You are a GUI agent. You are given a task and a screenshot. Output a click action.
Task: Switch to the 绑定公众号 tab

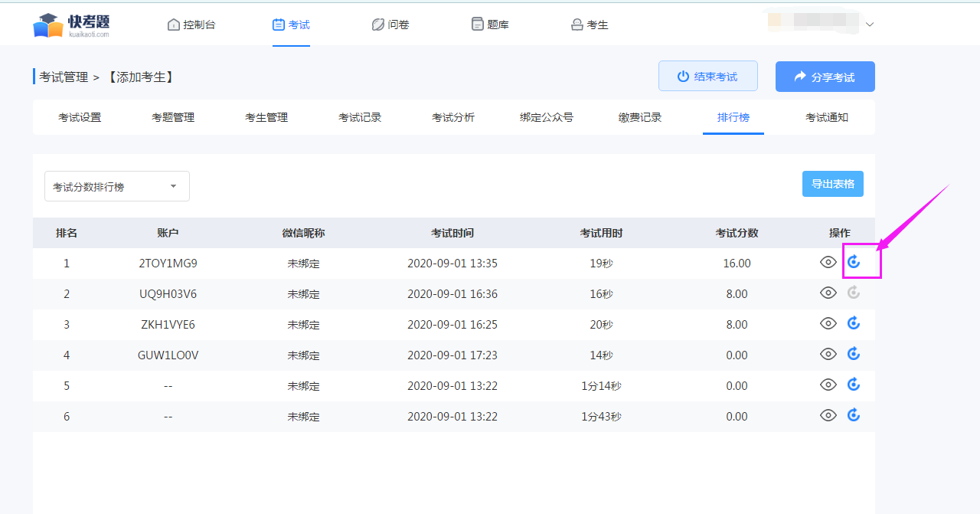547,117
